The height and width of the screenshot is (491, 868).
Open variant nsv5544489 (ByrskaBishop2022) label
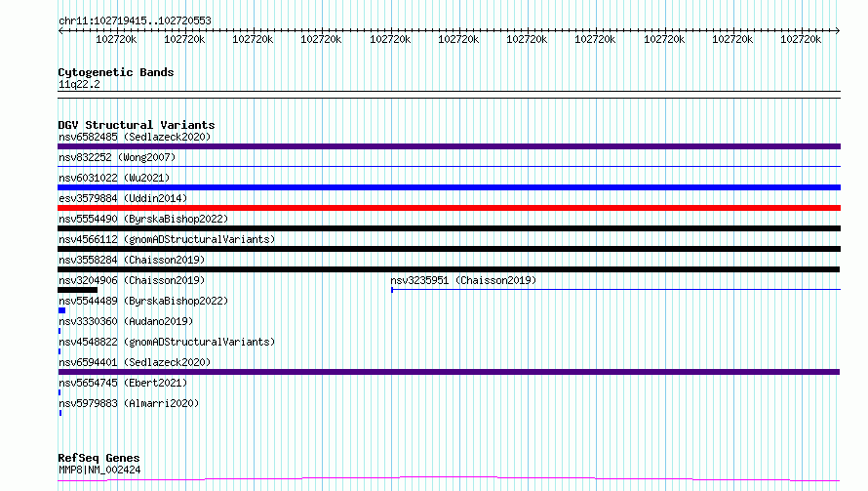143,301
